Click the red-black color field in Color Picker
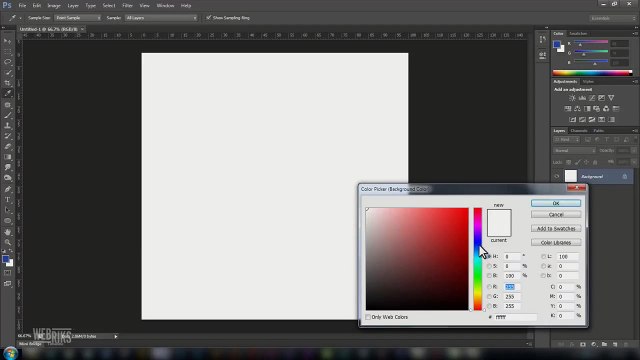 (417, 259)
